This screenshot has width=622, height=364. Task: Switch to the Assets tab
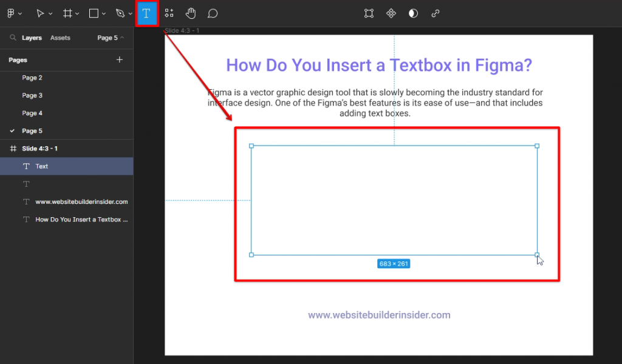point(60,38)
